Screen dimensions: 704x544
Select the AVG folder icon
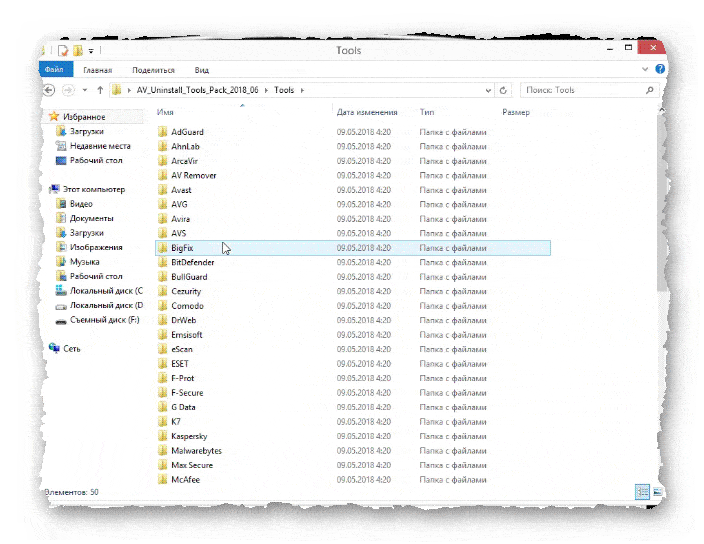(163, 204)
